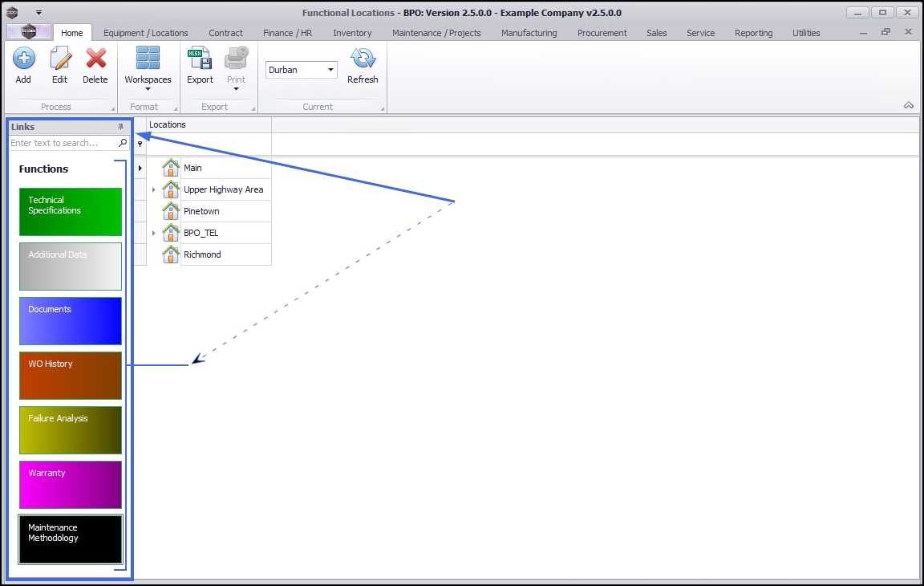924x586 pixels.
Task: Click the filter row icon under Locations
Action: 140,144
